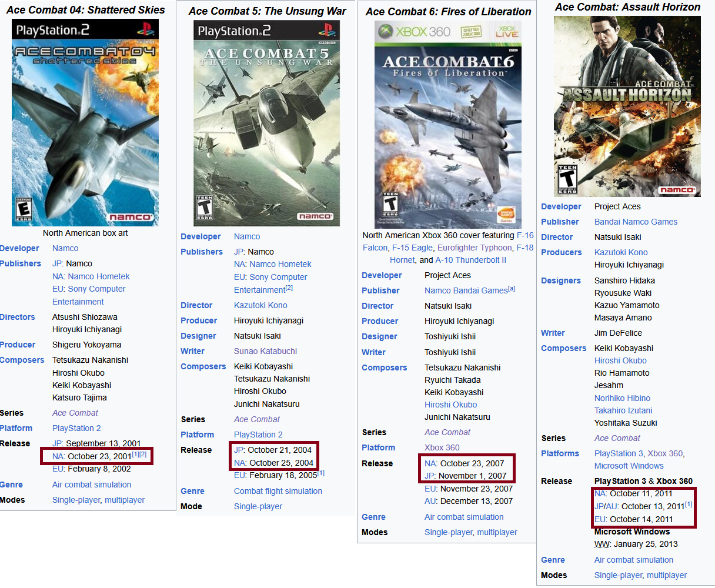Click Namco developer link in Shattered Skies infobox

point(65,248)
